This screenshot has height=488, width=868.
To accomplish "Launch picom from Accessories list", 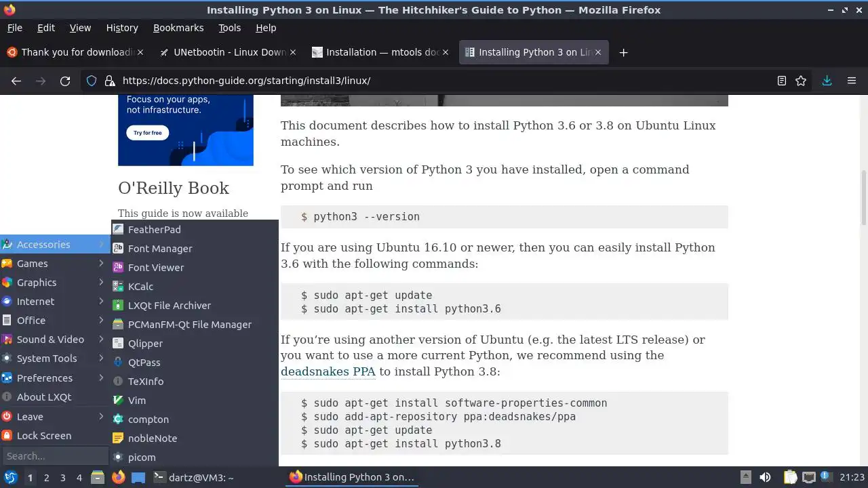I will (195, 457).
